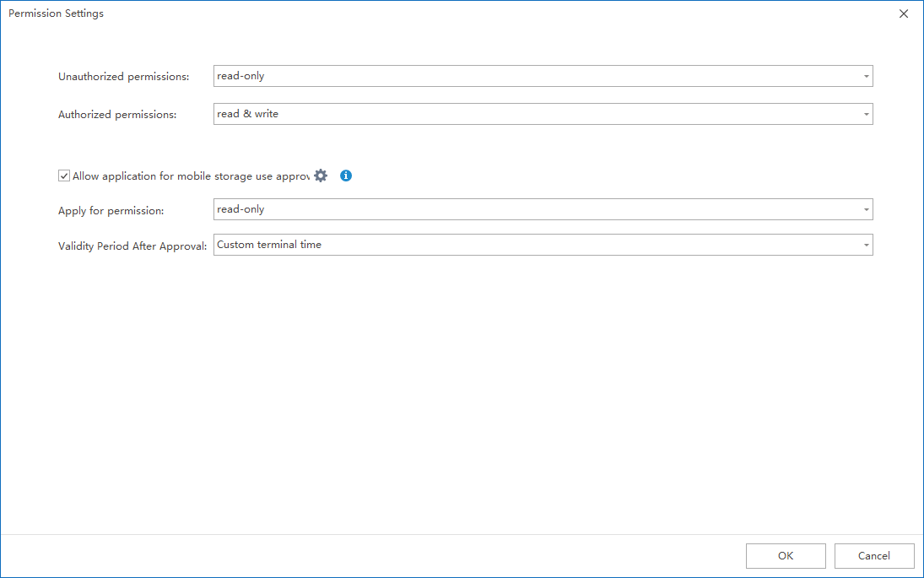Click the 'Unauthorized permissions:' field label

pos(123,77)
